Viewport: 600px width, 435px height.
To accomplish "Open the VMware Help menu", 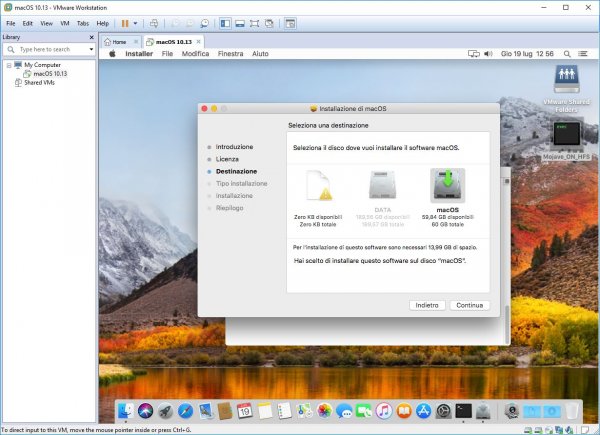I will click(103, 23).
